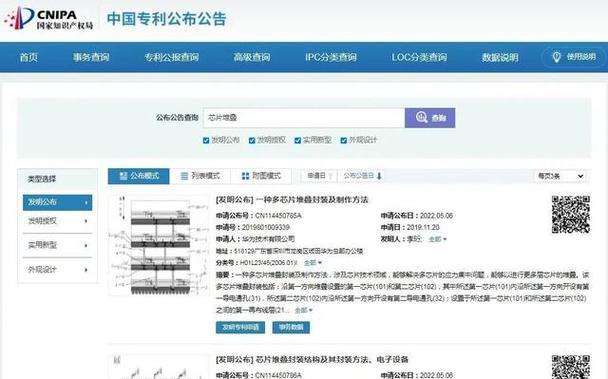
Task: Open the second patent's drawing thumbnail
Action: click(x=159, y=367)
